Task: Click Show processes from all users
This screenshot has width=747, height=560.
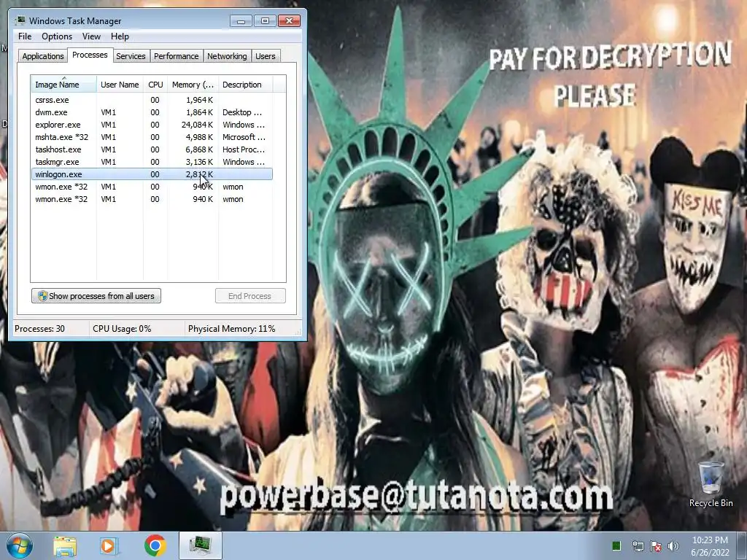Action: (x=96, y=296)
